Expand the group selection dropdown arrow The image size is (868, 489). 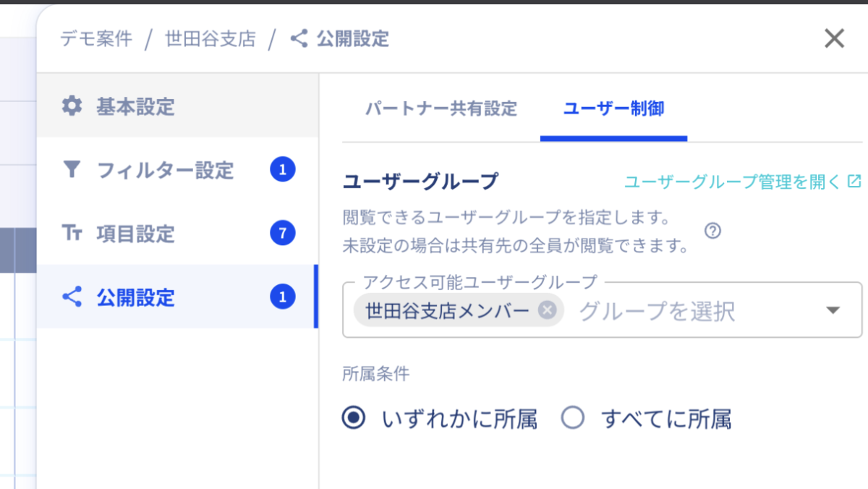coord(833,310)
